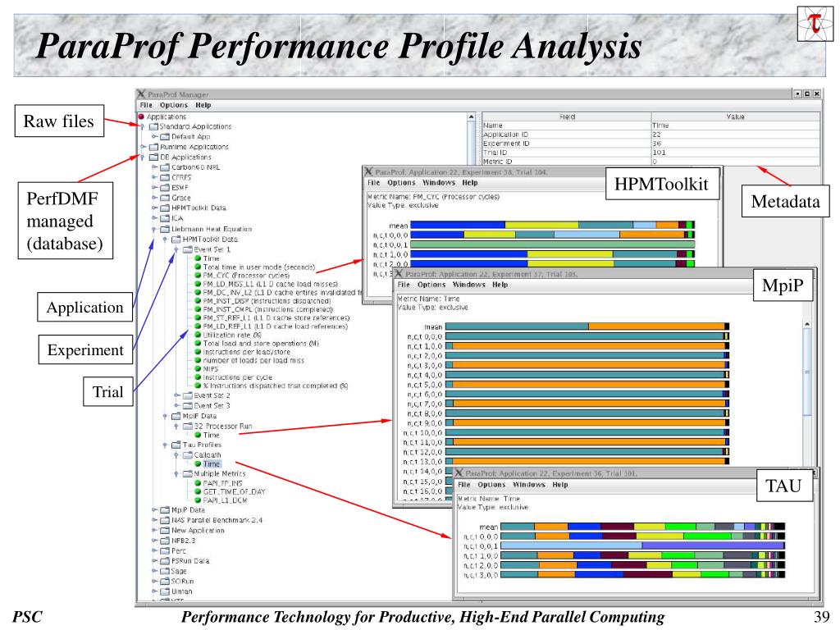Open the Options menu in ParaProf Manager

click(x=174, y=106)
